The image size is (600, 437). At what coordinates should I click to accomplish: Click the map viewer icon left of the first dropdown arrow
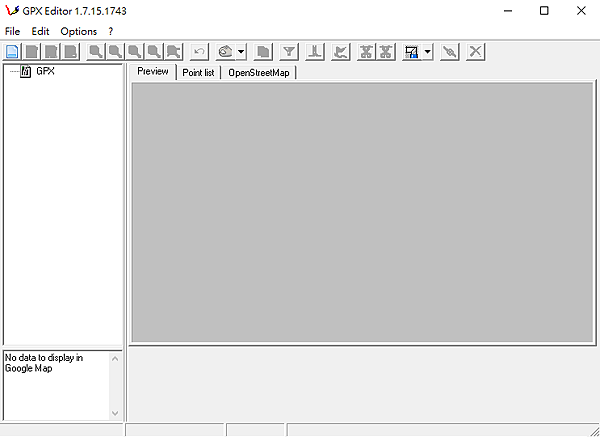(225, 52)
